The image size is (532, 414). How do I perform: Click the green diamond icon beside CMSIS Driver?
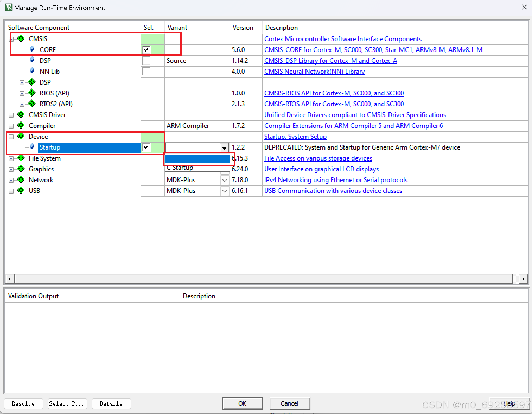click(21, 114)
